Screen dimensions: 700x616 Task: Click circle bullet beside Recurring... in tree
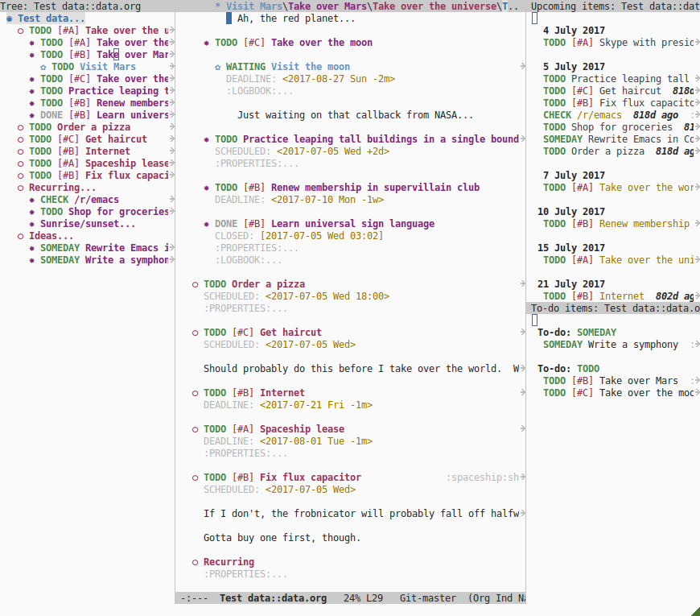point(21,188)
